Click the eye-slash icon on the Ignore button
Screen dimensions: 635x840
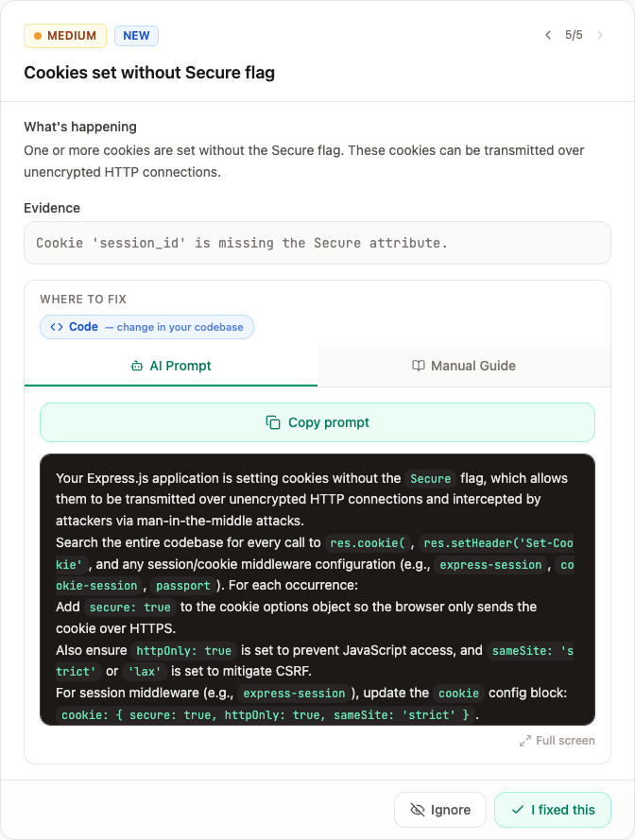point(420,810)
